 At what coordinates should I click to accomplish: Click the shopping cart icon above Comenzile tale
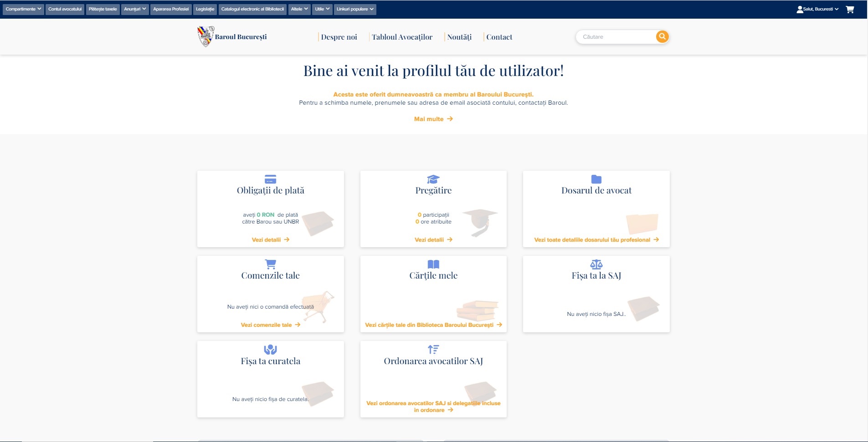click(270, 264)
